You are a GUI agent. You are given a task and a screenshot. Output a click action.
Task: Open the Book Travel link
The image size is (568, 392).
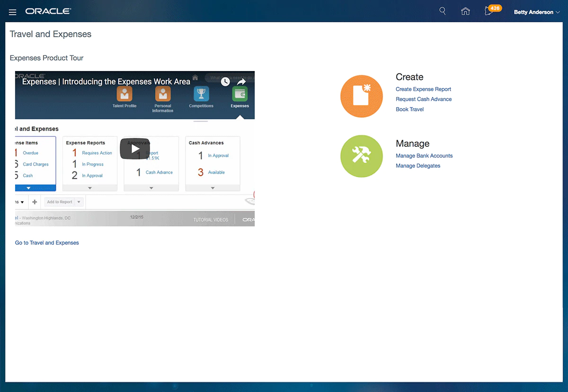(x=409, y=109)
